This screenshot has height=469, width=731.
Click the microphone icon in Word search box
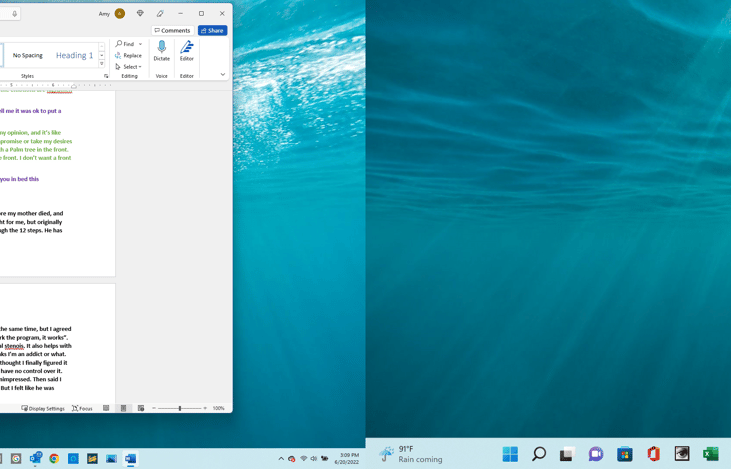(x=15, y=14)
